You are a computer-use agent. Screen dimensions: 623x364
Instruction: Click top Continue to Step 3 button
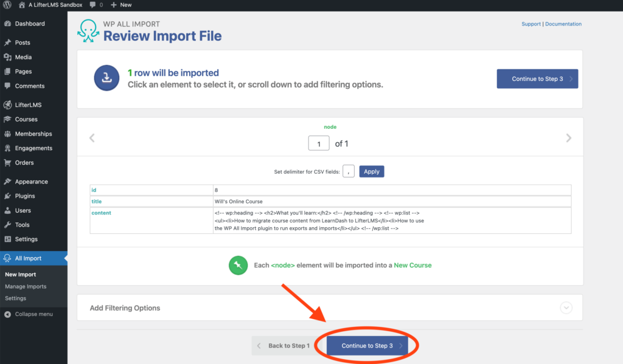tap(537, 78)
